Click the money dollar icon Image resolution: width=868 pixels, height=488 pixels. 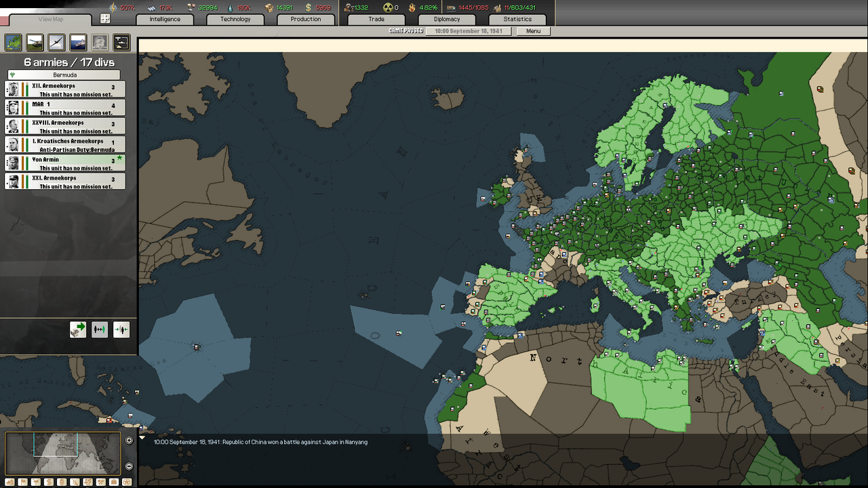point(309,7)
